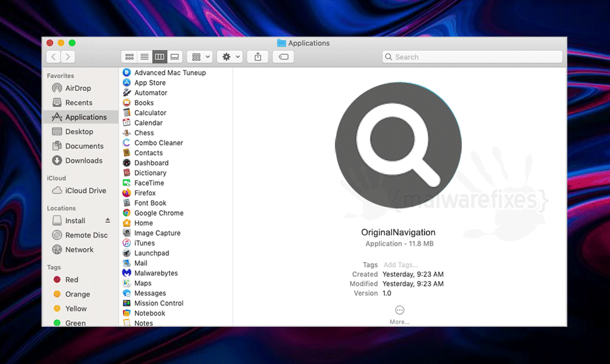
Task: Select the Launchpad icon
Action: (x=126, y=253)
